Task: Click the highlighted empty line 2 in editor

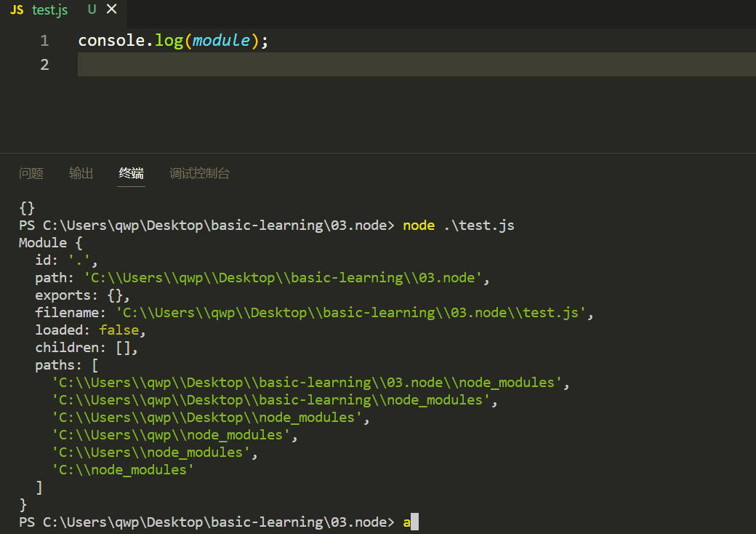Action: (x=417, y=65)
